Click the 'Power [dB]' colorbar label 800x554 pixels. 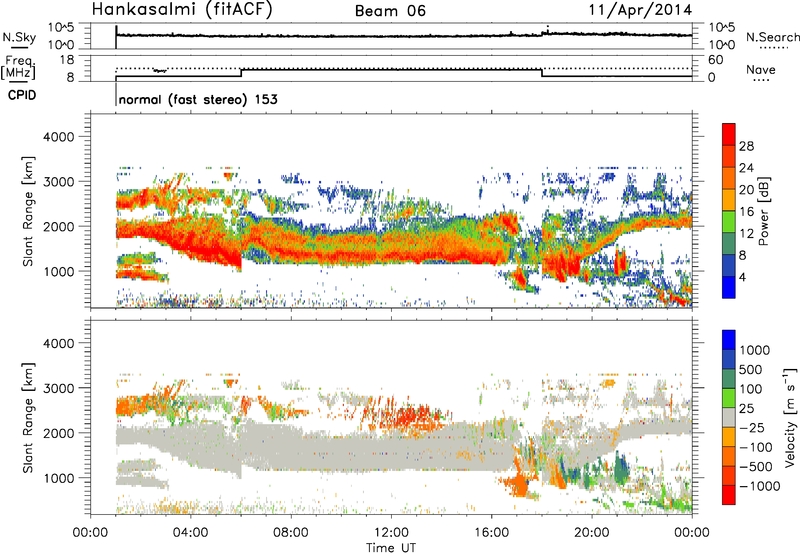(763, 211)
